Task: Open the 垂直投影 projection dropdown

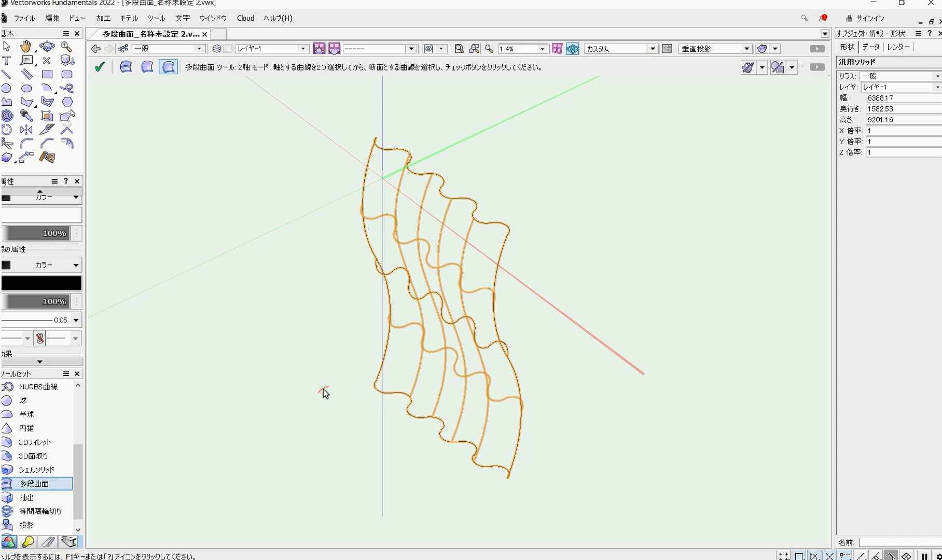Action: coord(746,49)
